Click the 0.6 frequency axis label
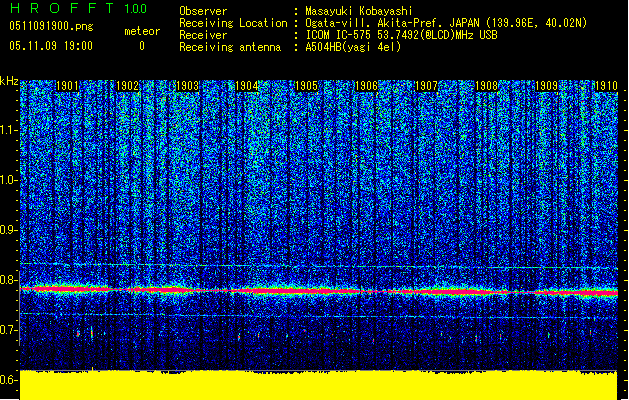 pyautogui.click(x=9, y=380)
